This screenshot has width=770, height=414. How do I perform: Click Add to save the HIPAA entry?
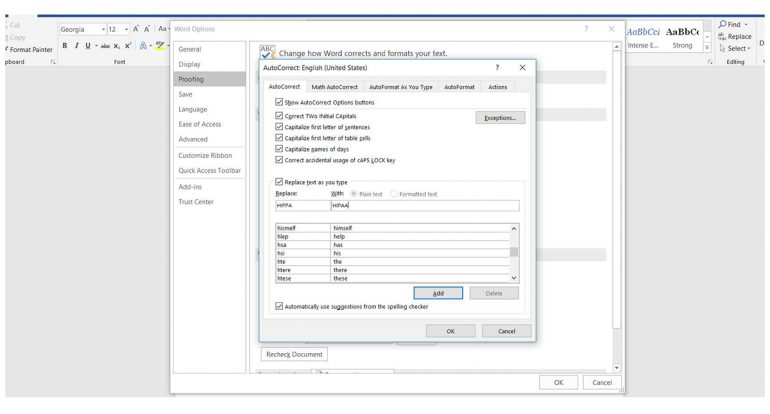tap(438, 293)
